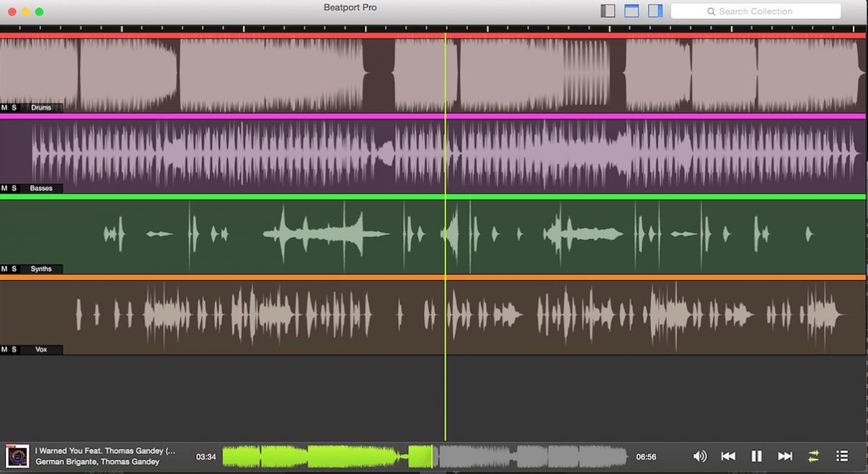Open the playlist queue list icon

point(841,456)
